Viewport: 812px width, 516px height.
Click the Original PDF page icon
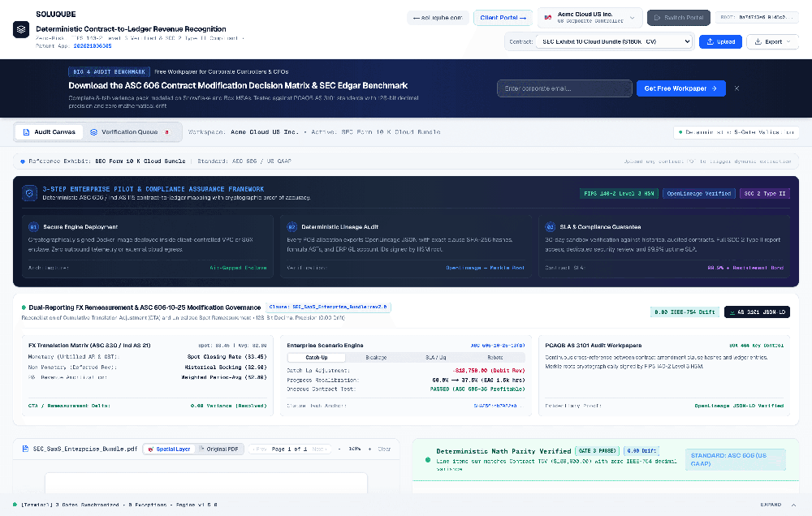pyautogui.click(x=202, y=449)
